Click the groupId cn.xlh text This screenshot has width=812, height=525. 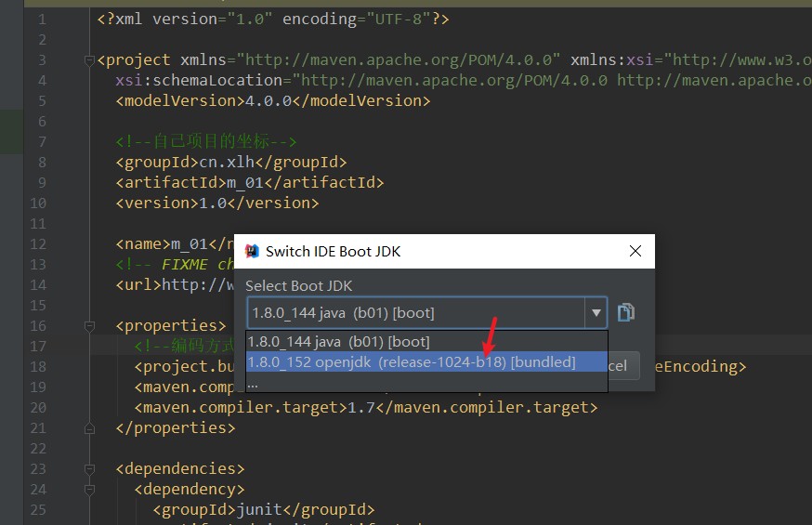(231, 162)
